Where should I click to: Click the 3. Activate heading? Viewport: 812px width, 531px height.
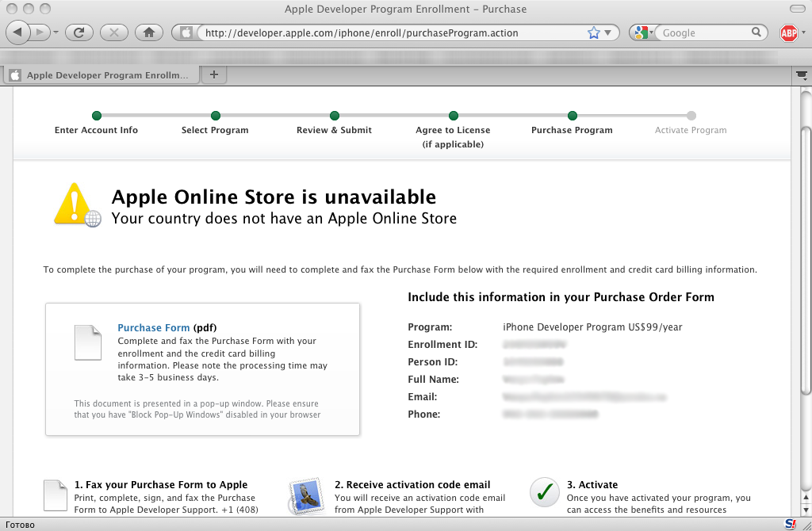pyautogui.click(x=592, y=484)
